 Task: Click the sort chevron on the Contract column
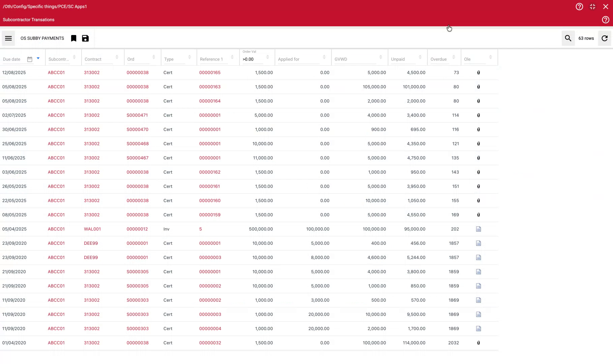click(x=117, y=57)
